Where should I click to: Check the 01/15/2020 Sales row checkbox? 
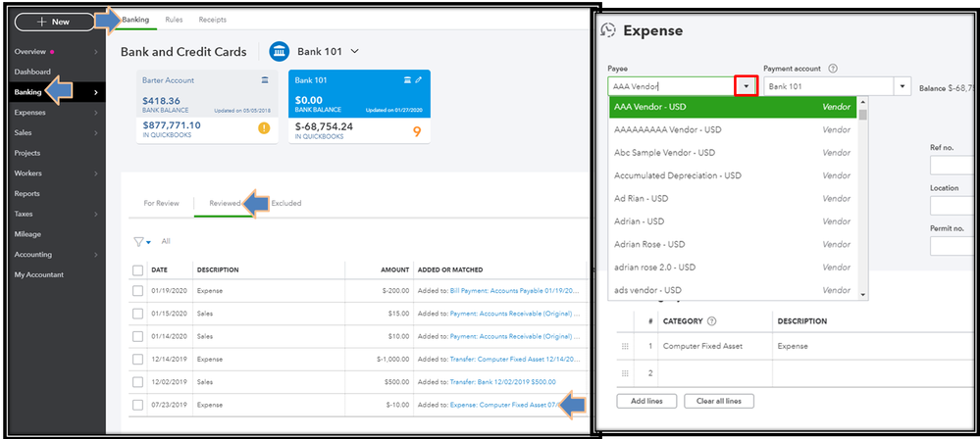coord(137,314)
